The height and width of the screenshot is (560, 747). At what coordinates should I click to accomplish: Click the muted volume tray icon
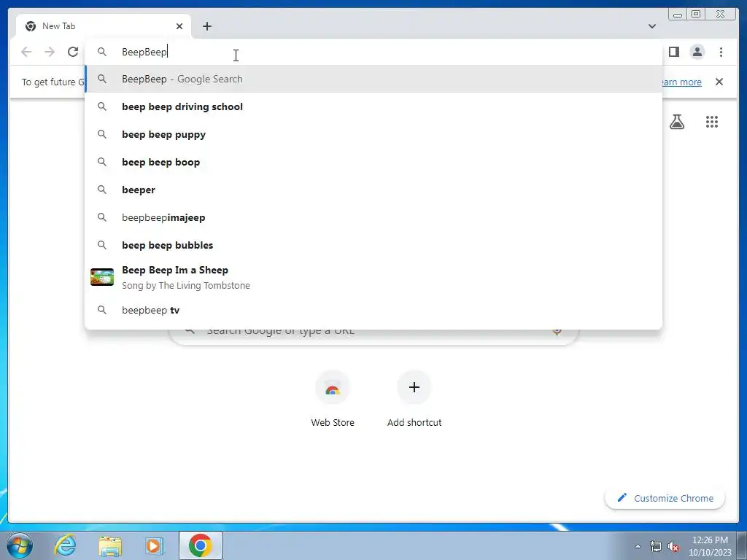[x=673, y=547]
